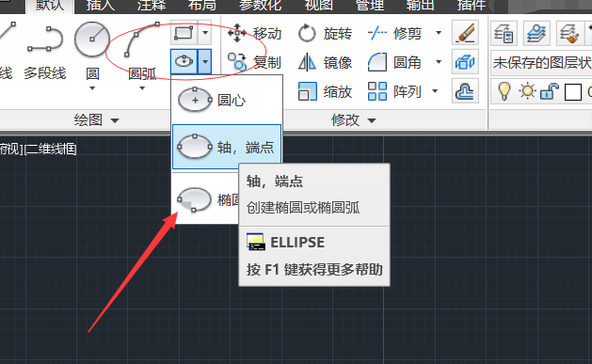Viewport: 592px width, 364px height.
Task: Switch to the View (视图) ribbon tab
Action: pos(319,6)
